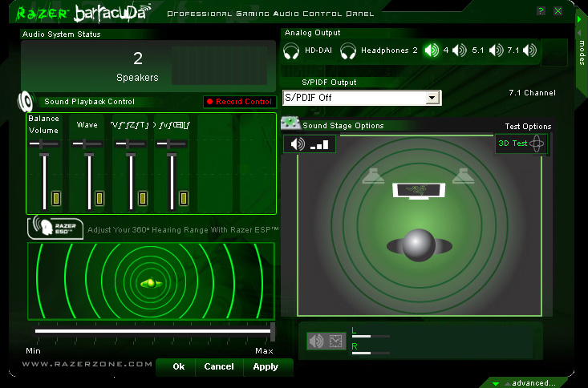Close the Razer Barracuda control panel
Viewport: 588px width, 388px height.
click(x=558, y=11)
